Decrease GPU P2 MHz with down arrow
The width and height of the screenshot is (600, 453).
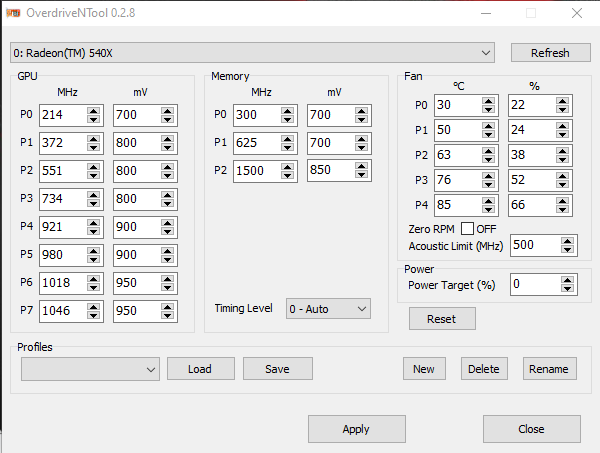[x=93, y=175]
